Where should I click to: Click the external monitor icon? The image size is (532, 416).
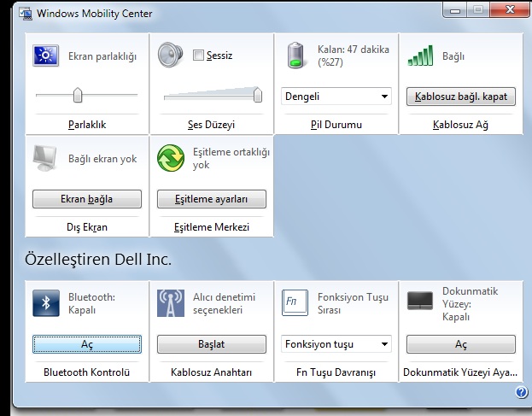45,158
